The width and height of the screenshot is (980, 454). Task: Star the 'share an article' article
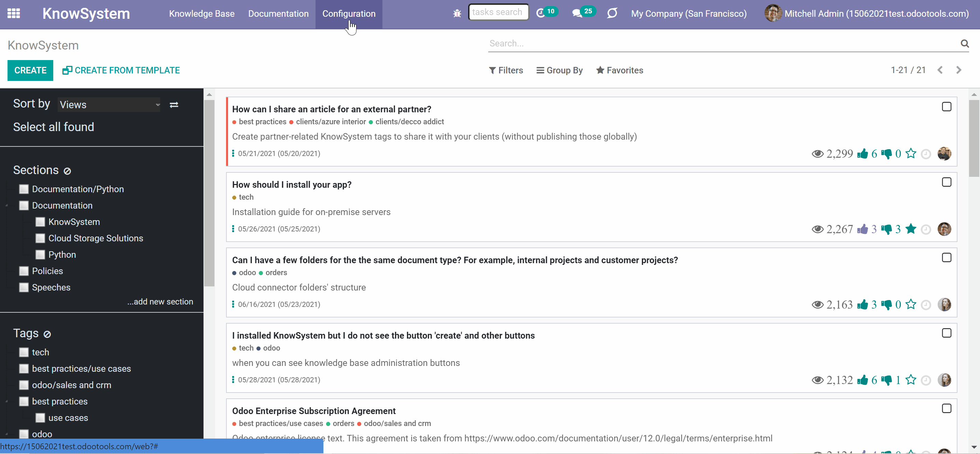pos(911,153)
